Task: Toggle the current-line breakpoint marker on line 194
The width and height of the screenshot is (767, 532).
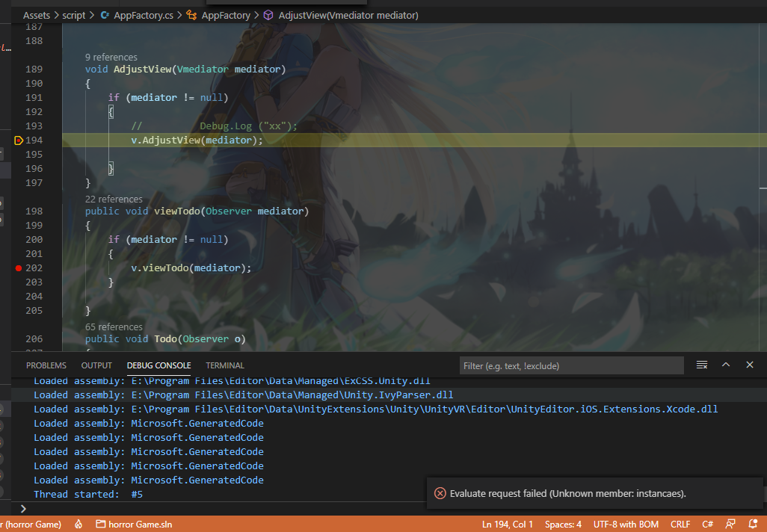Action: click(x=19, y=140)
